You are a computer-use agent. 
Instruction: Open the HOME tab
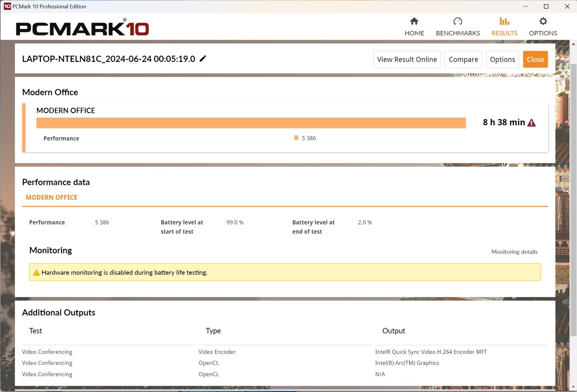tap(414, 27)
